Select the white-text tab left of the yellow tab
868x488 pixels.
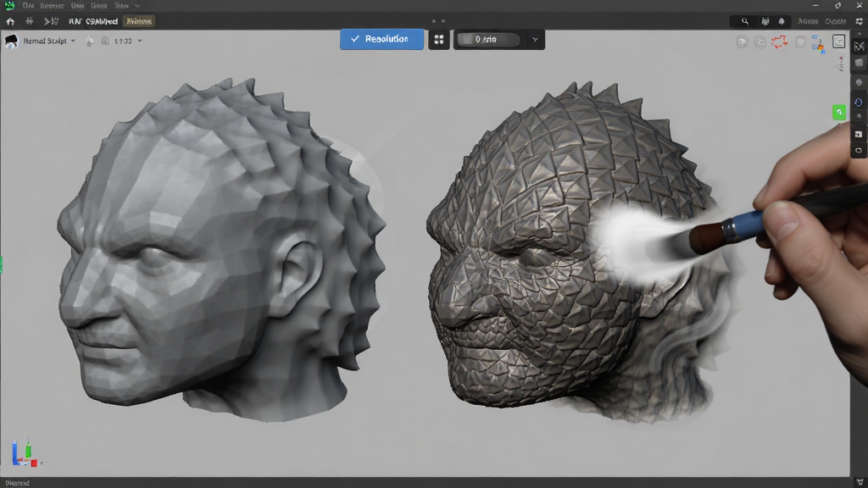(93, 21)
